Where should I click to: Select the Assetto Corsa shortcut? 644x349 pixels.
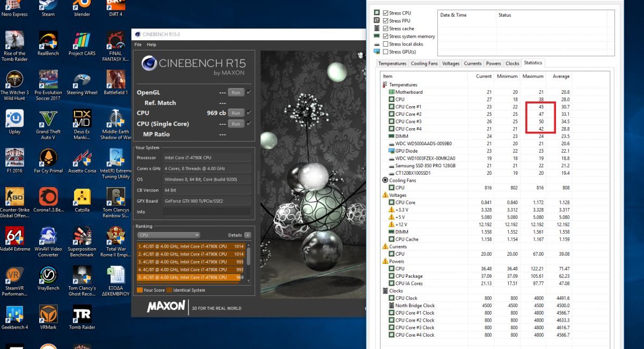point(82,161)
